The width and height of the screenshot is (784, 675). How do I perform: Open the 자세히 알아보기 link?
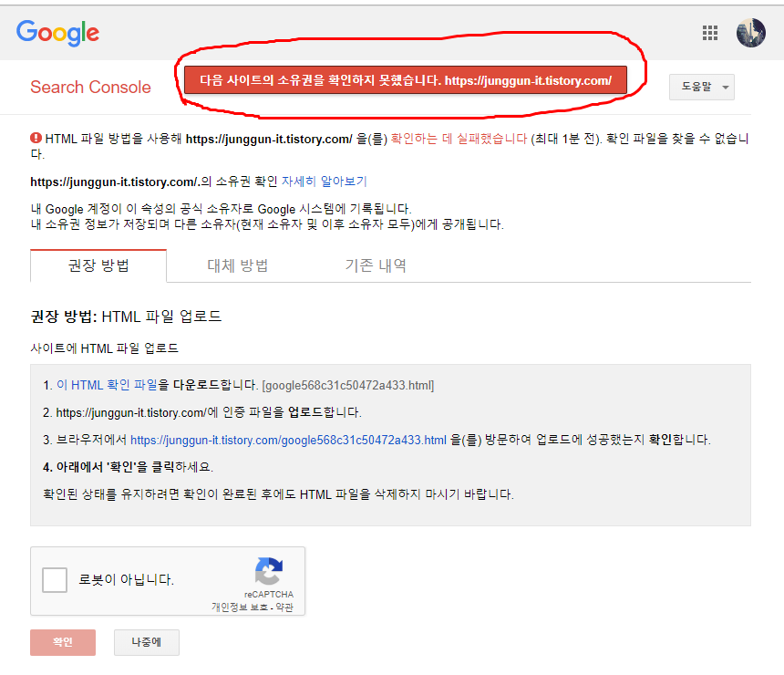324,182
